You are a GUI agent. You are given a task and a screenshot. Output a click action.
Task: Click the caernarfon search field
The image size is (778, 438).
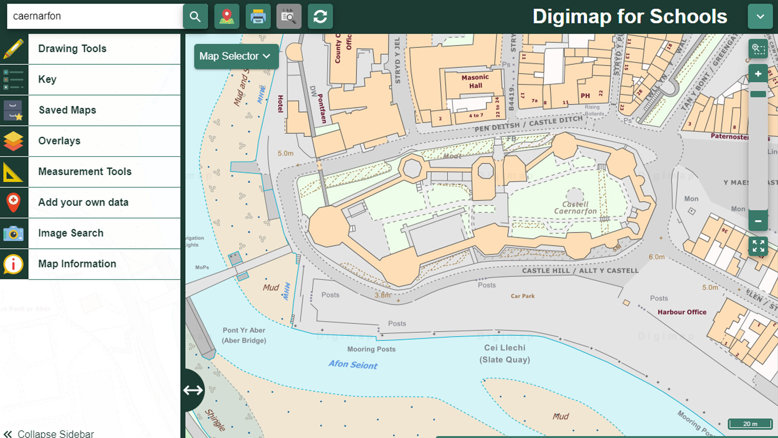tap(95, 16)
